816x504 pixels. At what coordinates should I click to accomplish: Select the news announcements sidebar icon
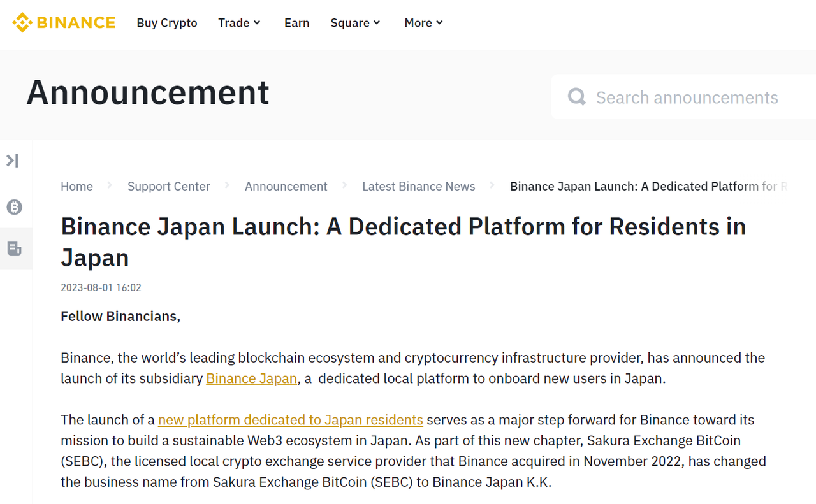[14, 248]
